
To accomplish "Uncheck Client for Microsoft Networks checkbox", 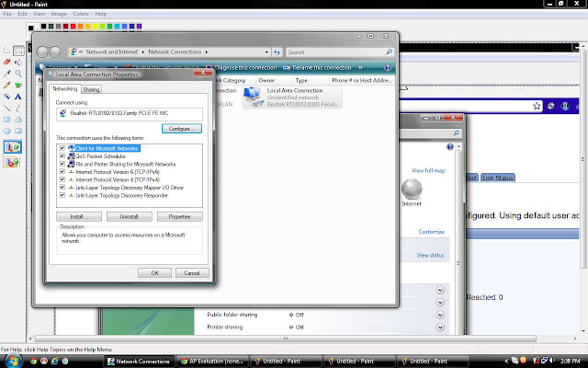I will [x=62, y=148].
